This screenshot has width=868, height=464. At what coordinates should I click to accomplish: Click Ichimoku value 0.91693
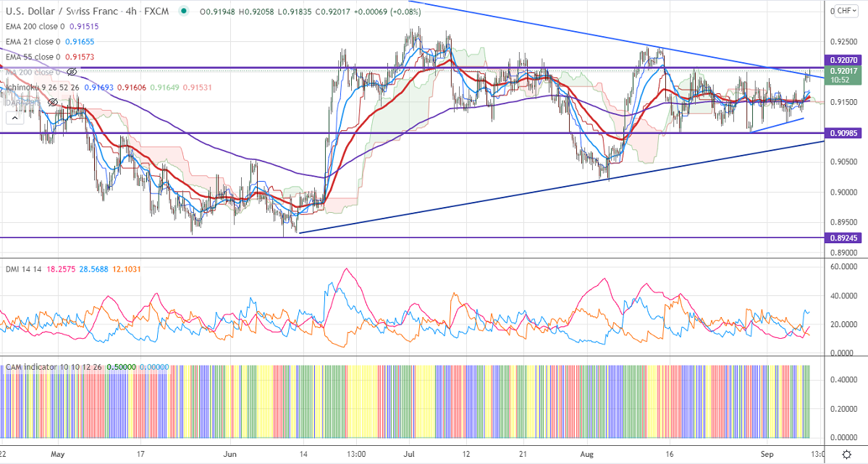99,88
